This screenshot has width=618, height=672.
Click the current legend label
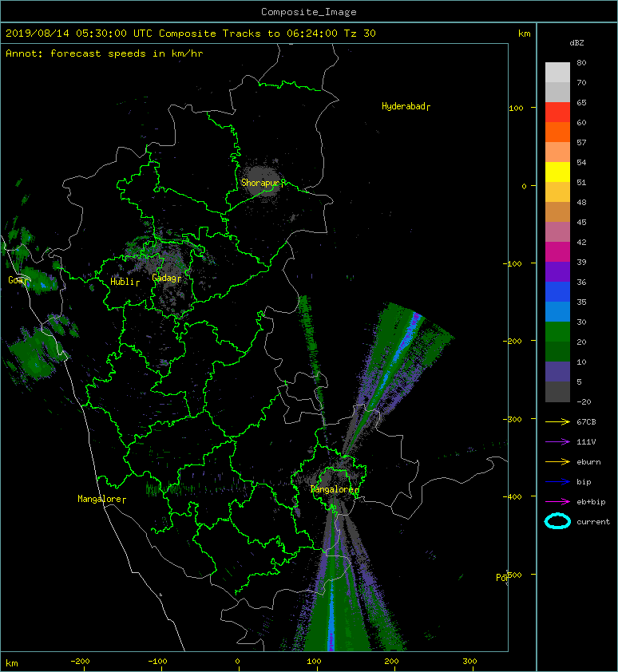click(593, 522)
